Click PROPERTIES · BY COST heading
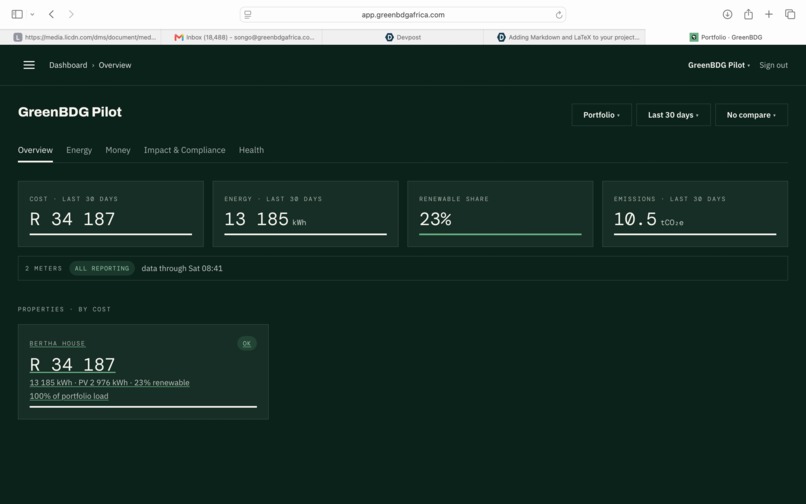 (64, 309)
